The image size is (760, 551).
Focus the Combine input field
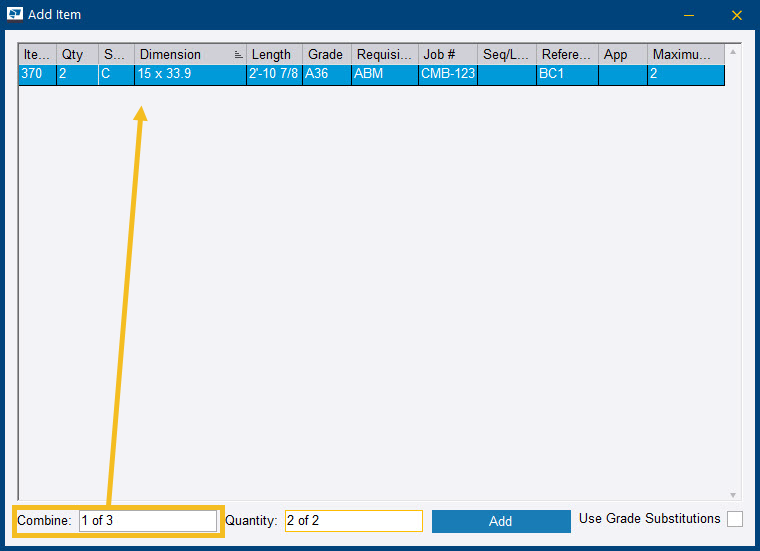148,520
